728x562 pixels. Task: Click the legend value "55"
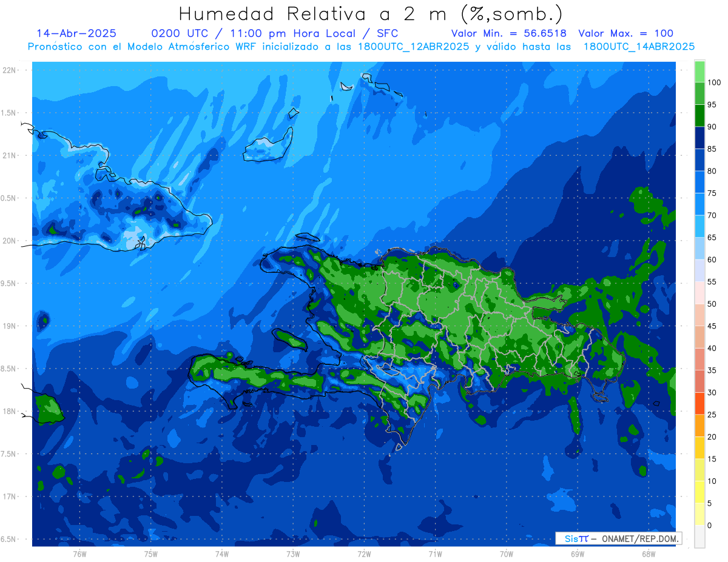pyautogui.click(x=712, y=282)
